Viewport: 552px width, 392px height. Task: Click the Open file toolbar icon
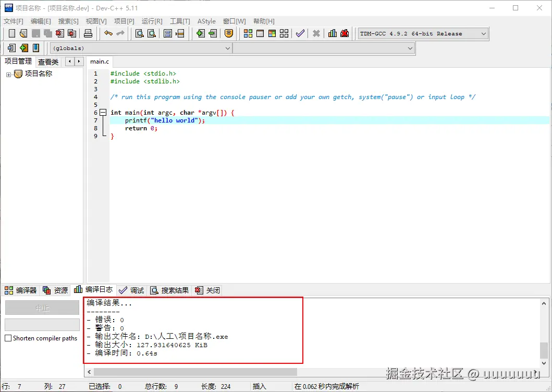pyautogui.click(x=23, y=33)
